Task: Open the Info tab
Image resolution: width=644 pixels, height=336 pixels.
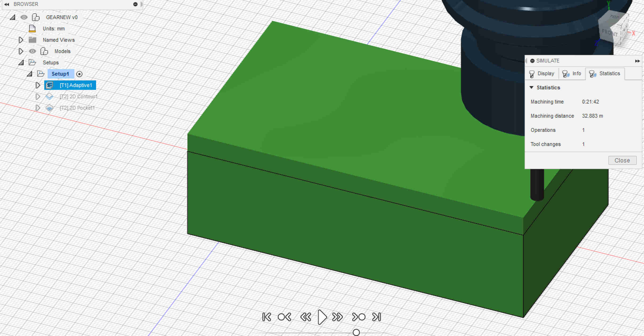Action: pos(572,74)
